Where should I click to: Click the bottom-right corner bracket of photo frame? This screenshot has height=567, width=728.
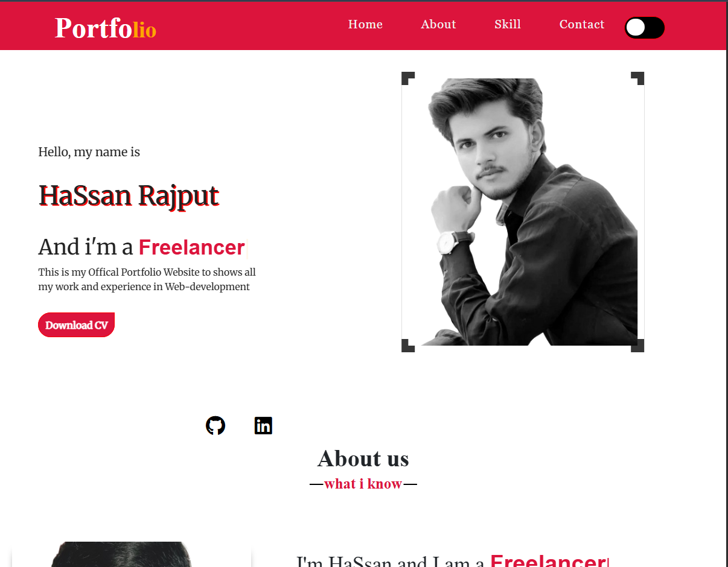point(637,346)
